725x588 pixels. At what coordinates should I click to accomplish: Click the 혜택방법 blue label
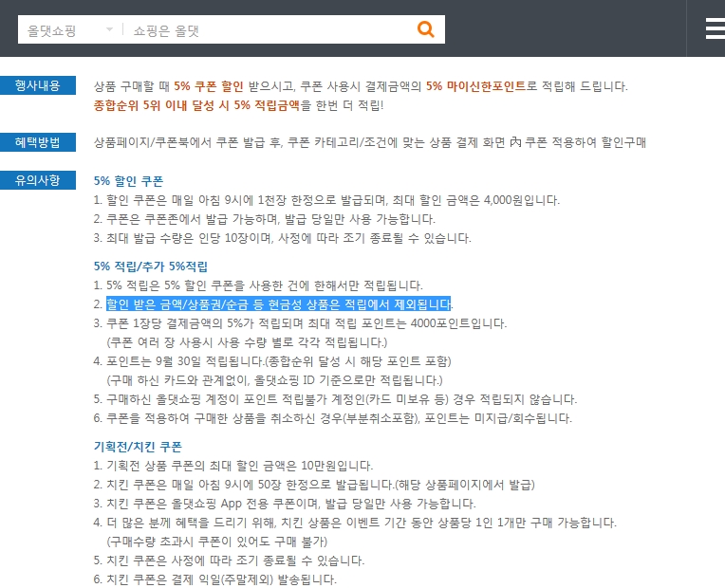(x=37, y=142)
